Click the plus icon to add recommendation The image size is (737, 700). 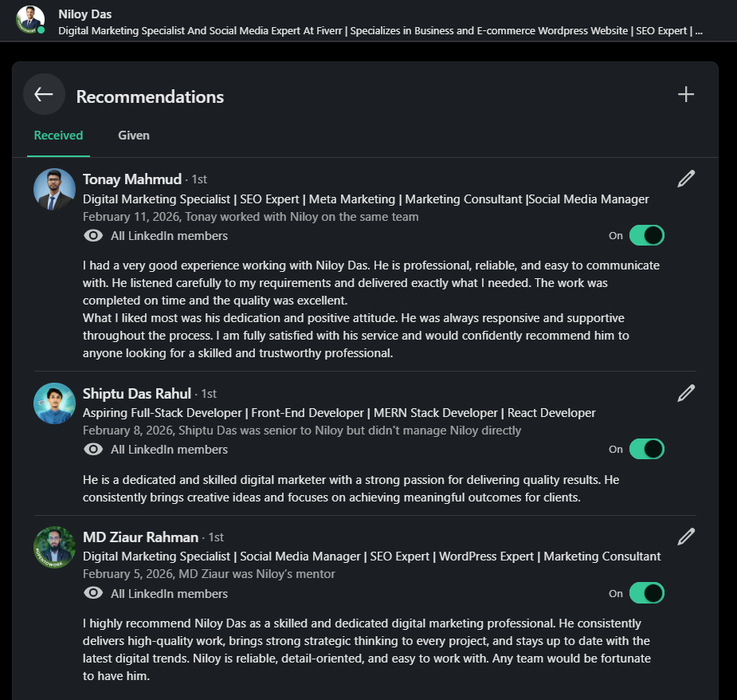[x=686, y=95]
